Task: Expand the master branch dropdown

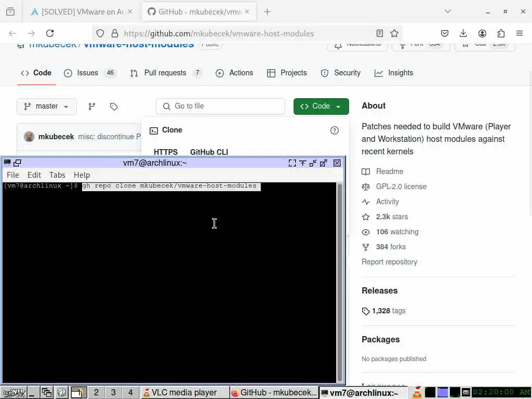Action: 46,107
